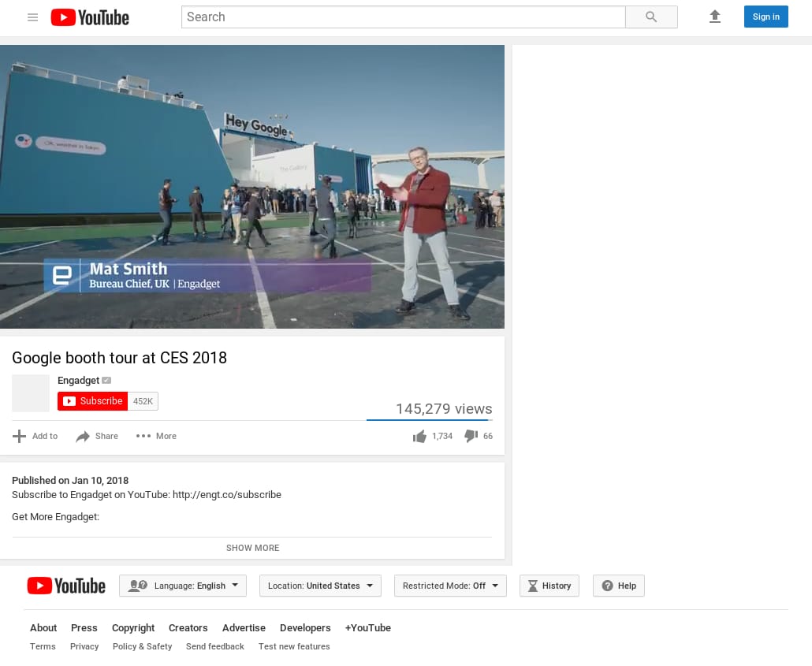Click the video title Google booth tour

click(x=119, y=358)
